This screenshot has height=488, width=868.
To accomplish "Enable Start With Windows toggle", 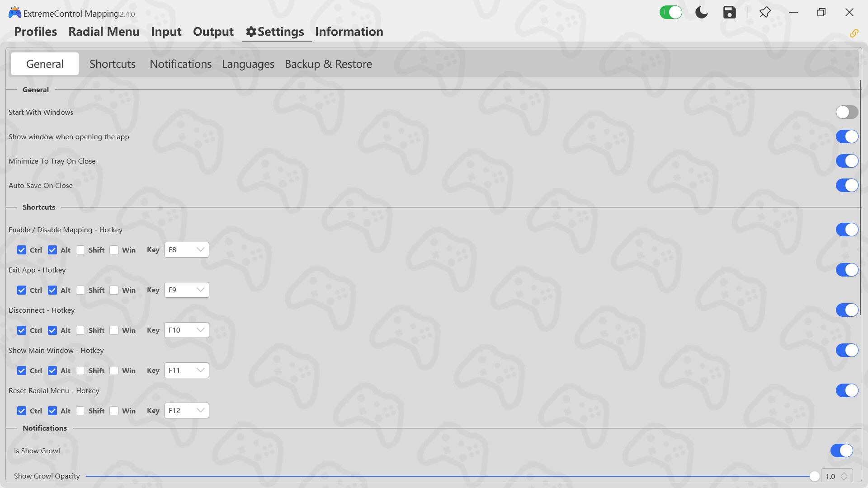I will pos(847,112).
